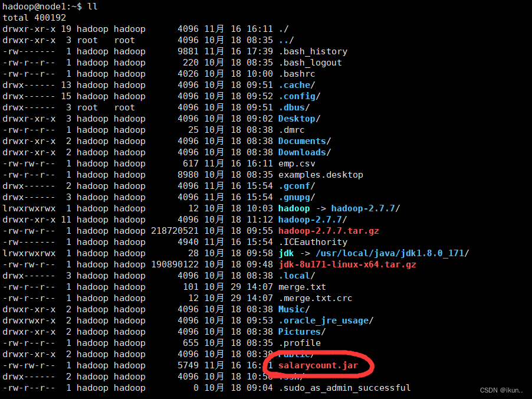Open the Music directory entry
This screenshot has width=532, height=399.
291,309
